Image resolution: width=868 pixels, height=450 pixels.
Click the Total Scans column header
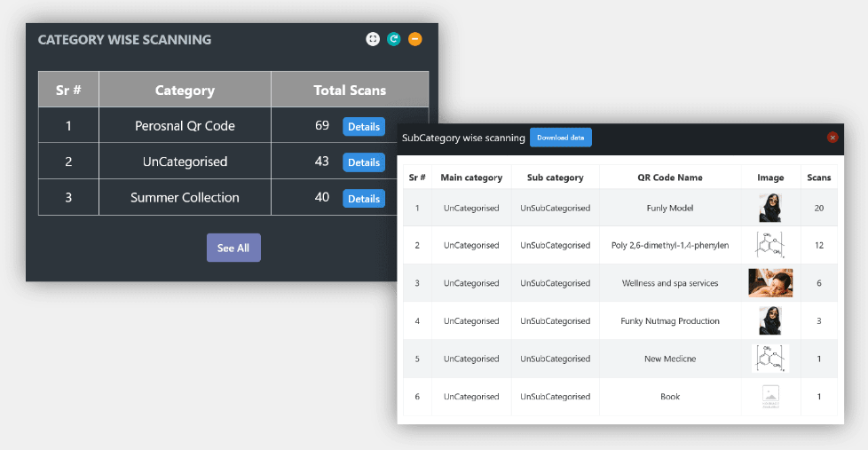coord(350,90)
